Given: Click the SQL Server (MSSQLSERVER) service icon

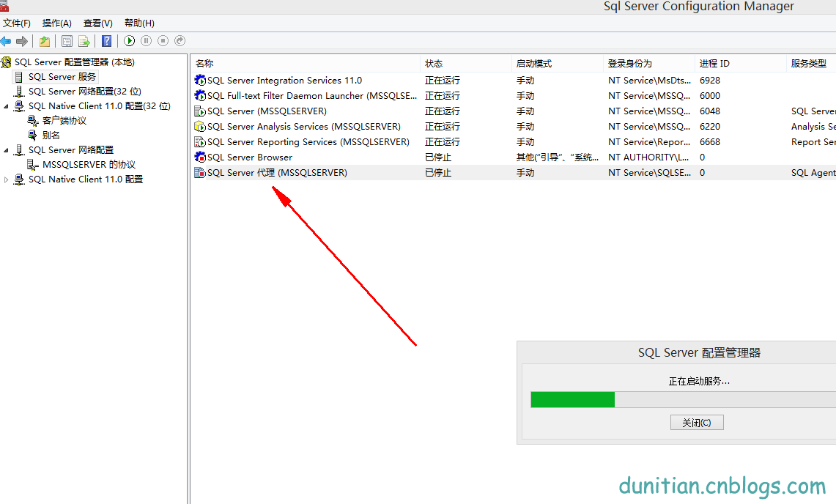Looking at the screenshot, I should tap(200, 111).
